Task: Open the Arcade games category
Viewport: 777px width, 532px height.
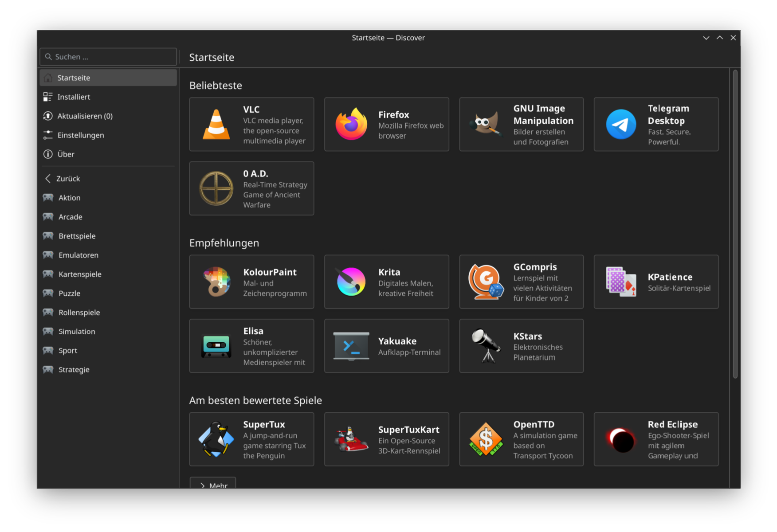Action: tap(108, 217)
